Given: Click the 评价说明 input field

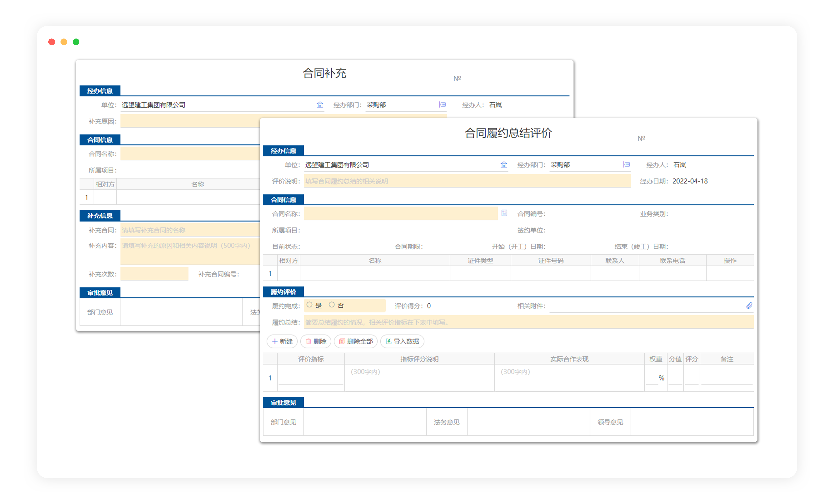Looking at the screenshot, I should coord(467,181).
